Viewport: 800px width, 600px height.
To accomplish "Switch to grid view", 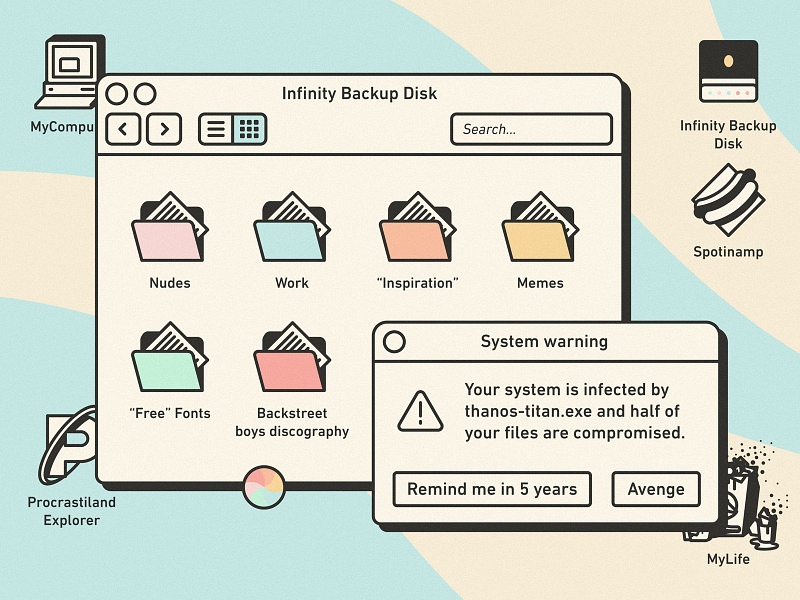I will [x=249, y=129].
